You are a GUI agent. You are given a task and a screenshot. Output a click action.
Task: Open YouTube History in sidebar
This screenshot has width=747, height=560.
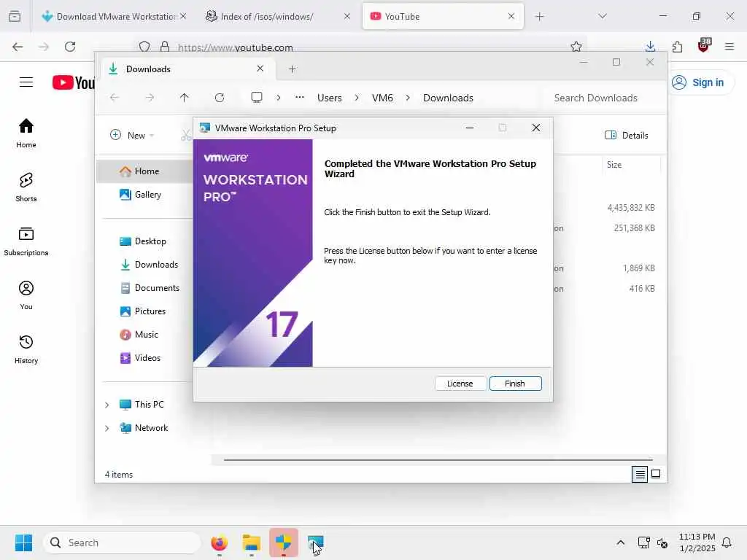[26, 349]
